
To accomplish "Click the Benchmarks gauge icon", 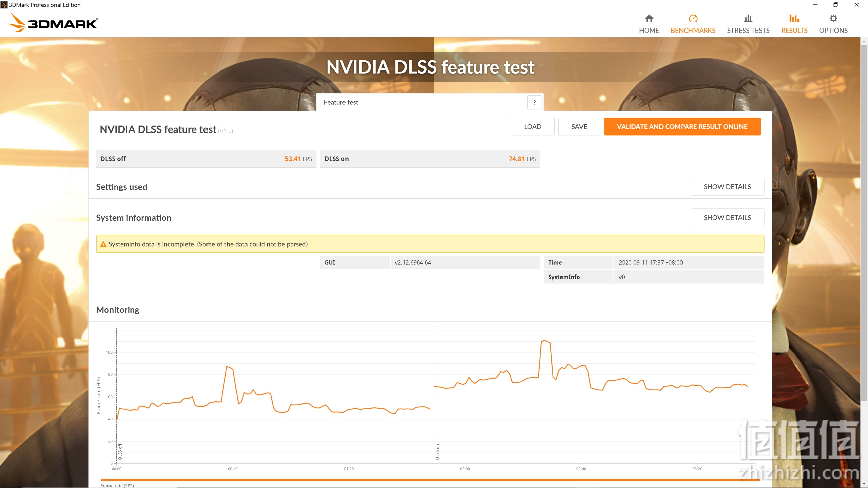I will (x=693, y=18).
